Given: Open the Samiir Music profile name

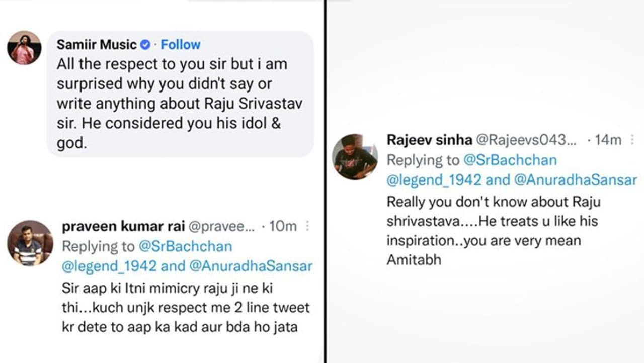Looking at the screenshot, I should click(97, 45).
